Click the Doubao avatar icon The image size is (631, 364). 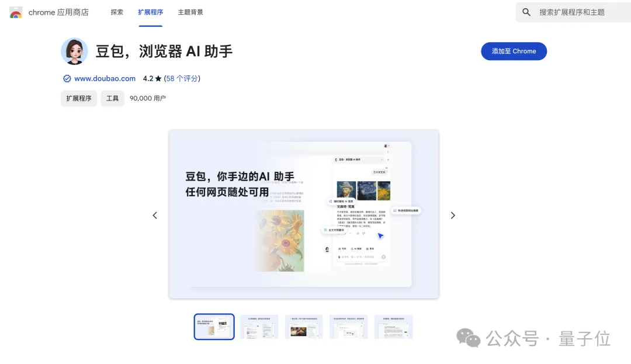74,51
